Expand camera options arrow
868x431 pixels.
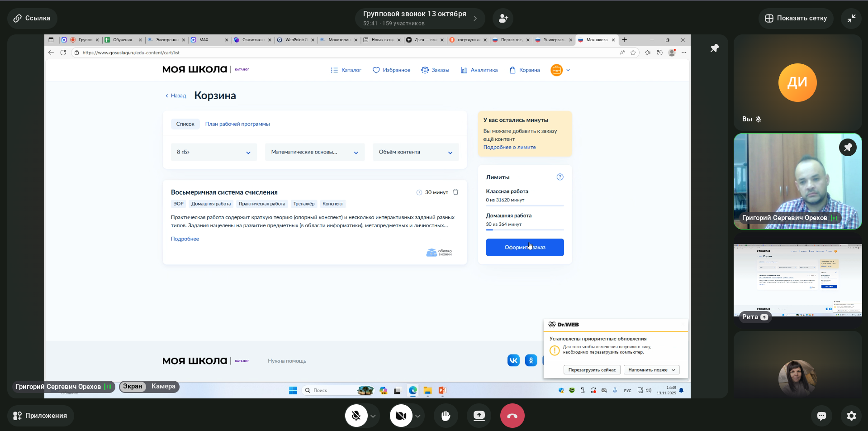[418, 416]
